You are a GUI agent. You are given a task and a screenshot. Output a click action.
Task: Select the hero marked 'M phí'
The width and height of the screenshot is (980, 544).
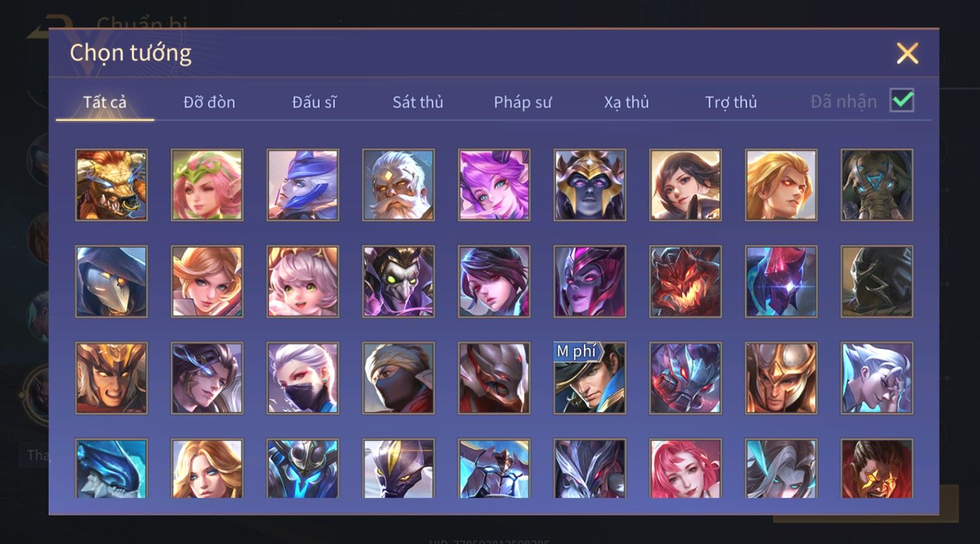[590, 378]
